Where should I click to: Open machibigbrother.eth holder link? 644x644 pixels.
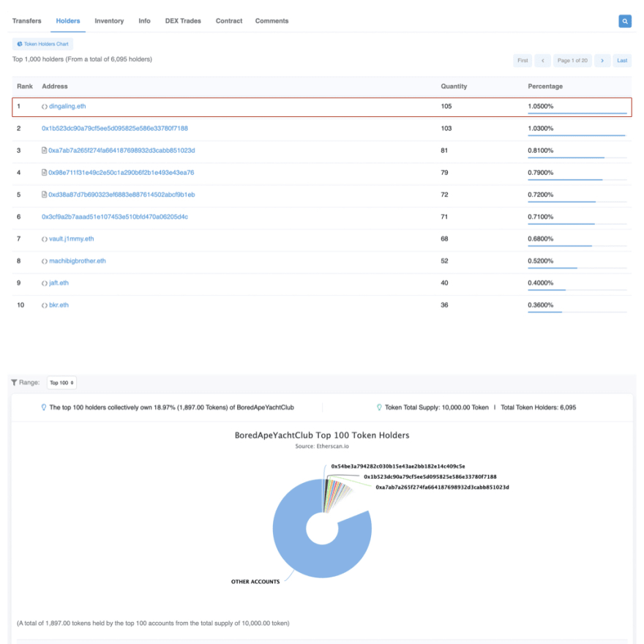click(78, 261)
